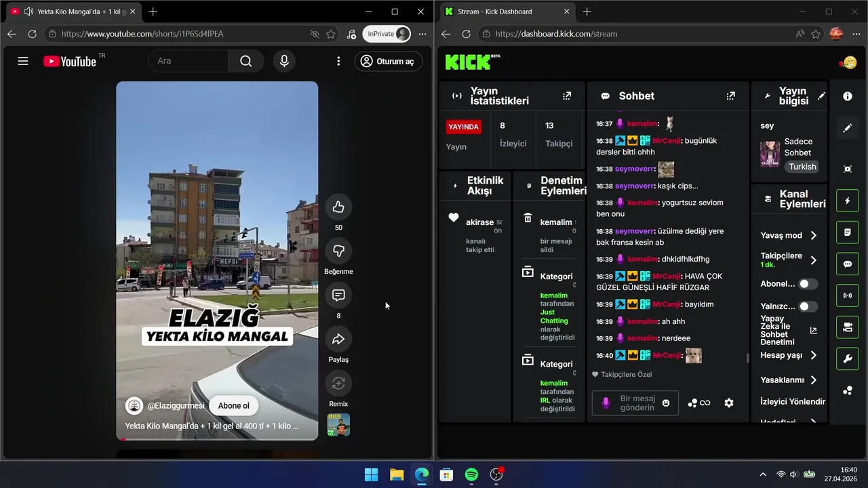Like the YouTube Short with thumbs up
The height and width of the screenshot is (488, 868).
pyautogui.click(x=338, y=207)
